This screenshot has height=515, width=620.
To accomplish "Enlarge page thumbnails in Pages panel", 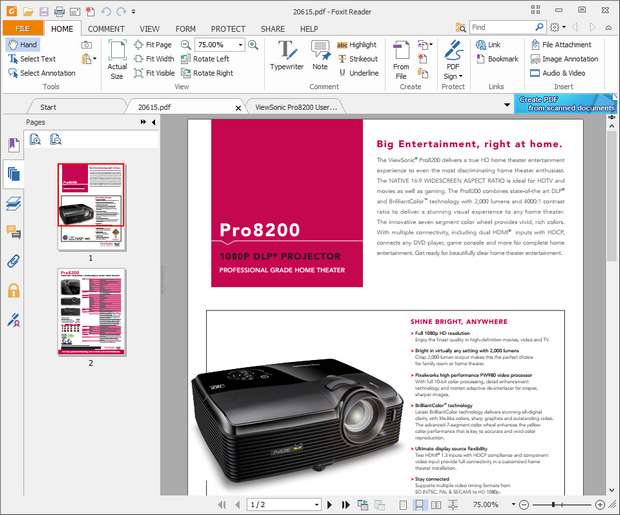I will pyautogui.click(x=35, y=139).
